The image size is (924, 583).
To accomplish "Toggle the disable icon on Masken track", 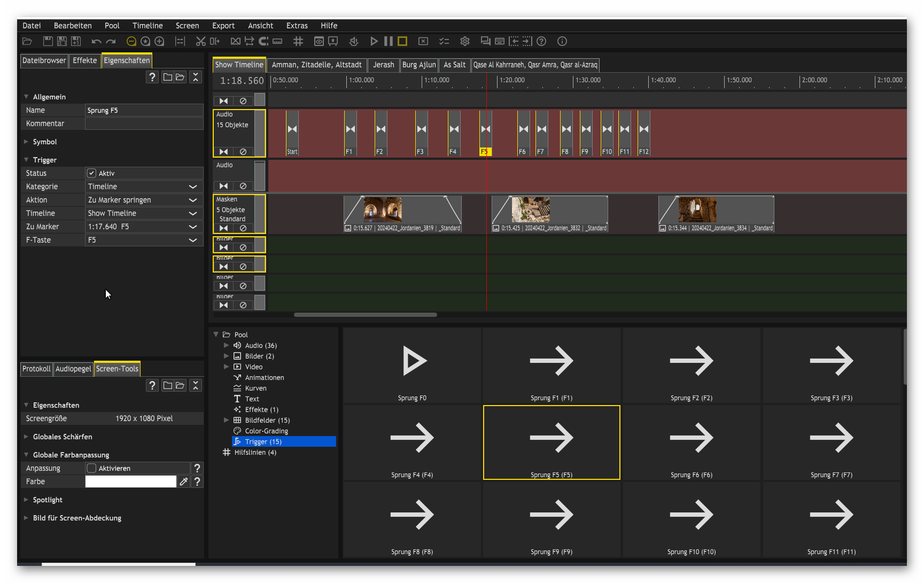I will click(243, 228).
